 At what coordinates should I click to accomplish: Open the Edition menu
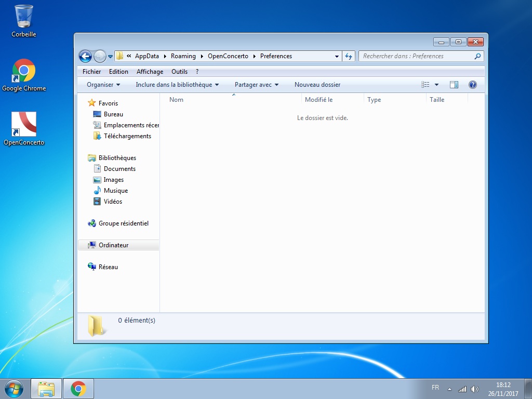coord(118,72)
